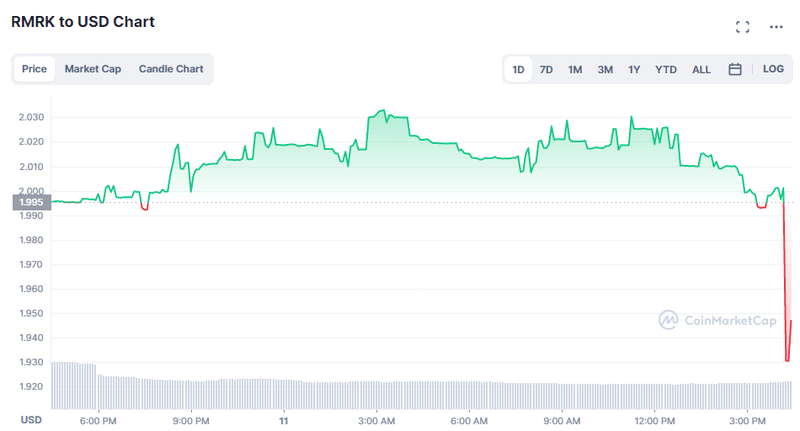800x431 pixels.
Task: Open the Candle Chart tab
Action: click(x=171, y=69)
